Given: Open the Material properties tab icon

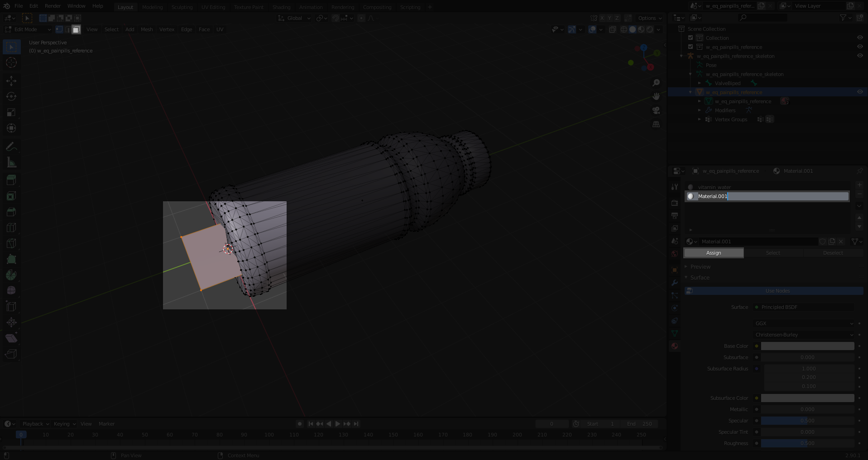Looking at the screenshot, I should point(675,346).
